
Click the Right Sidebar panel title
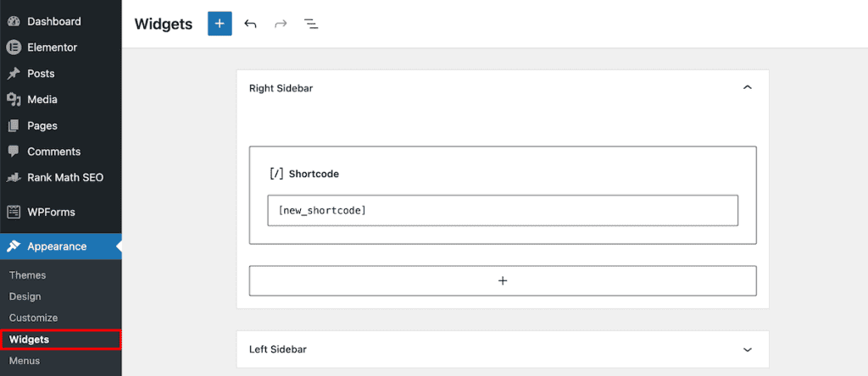tap(281, 88)
